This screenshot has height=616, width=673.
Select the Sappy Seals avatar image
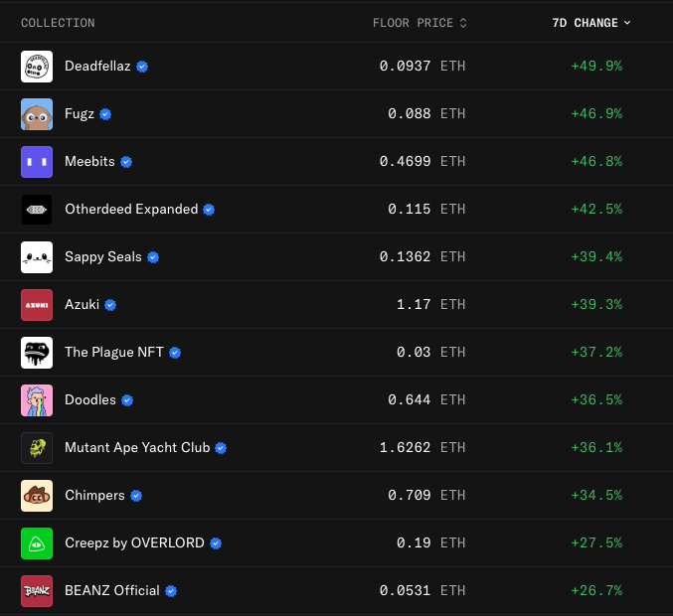click(x=37, y=257)
